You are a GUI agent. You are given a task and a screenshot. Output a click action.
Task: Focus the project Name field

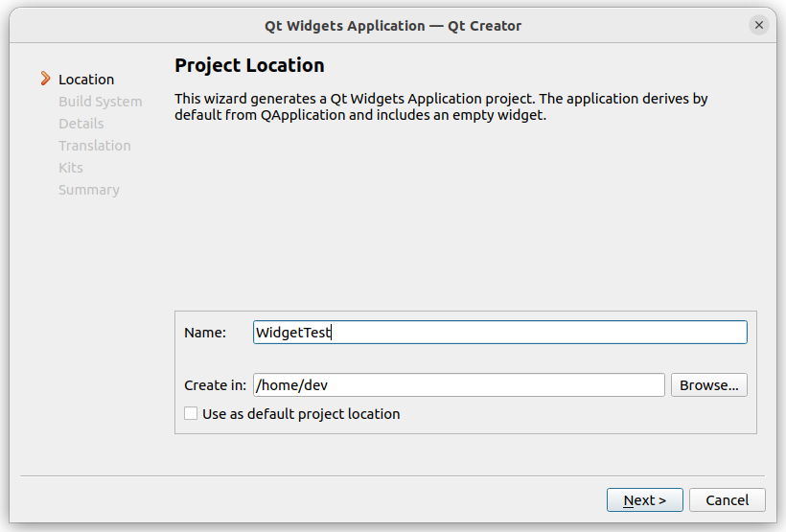click(499, 333)
